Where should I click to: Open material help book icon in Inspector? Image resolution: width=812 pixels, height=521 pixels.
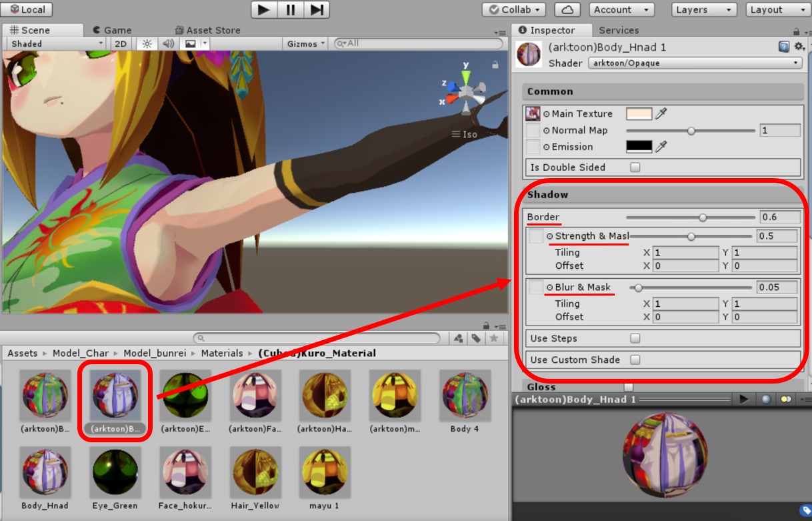(x=784, y=47)
